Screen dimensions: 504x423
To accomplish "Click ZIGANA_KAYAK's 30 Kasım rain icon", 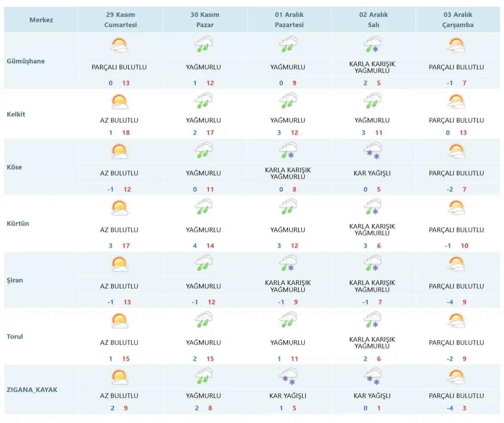I will click(x=204, y=377).
